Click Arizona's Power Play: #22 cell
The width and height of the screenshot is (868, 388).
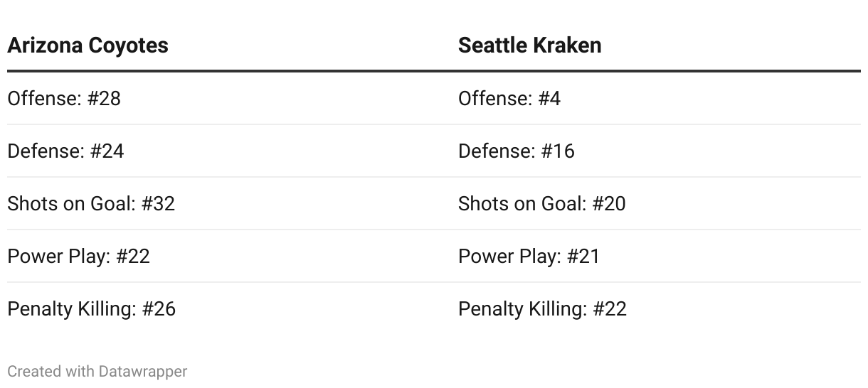(78, 256)
